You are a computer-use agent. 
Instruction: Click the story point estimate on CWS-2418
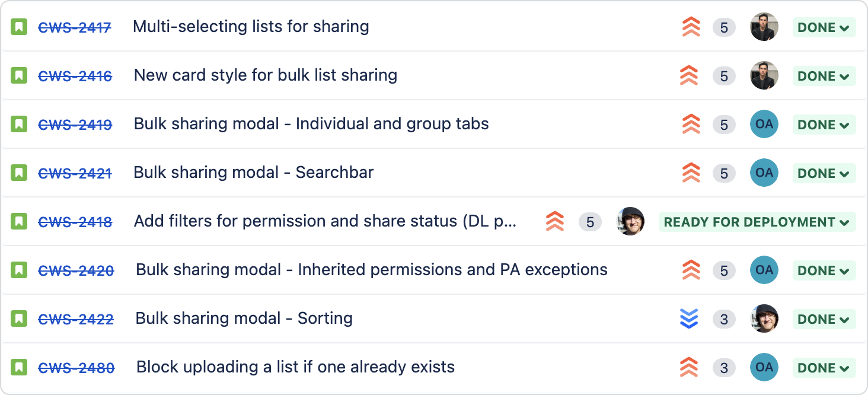coord(590,222)
